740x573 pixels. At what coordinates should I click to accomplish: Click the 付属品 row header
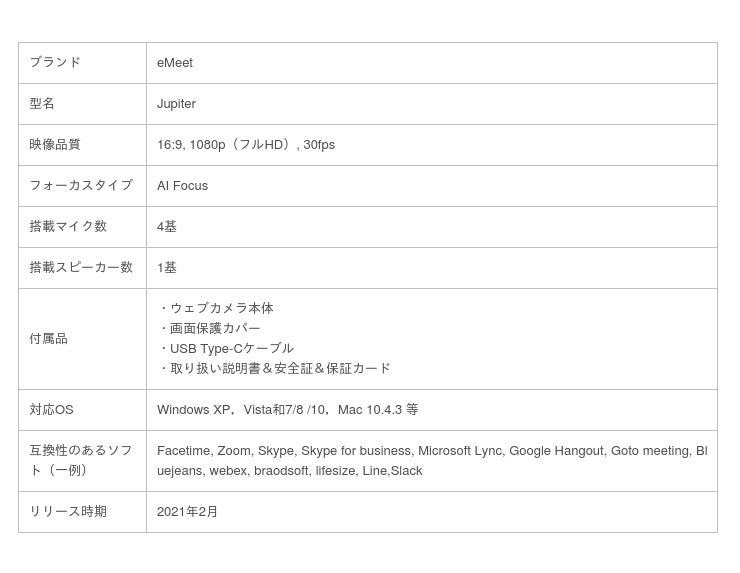48,339
